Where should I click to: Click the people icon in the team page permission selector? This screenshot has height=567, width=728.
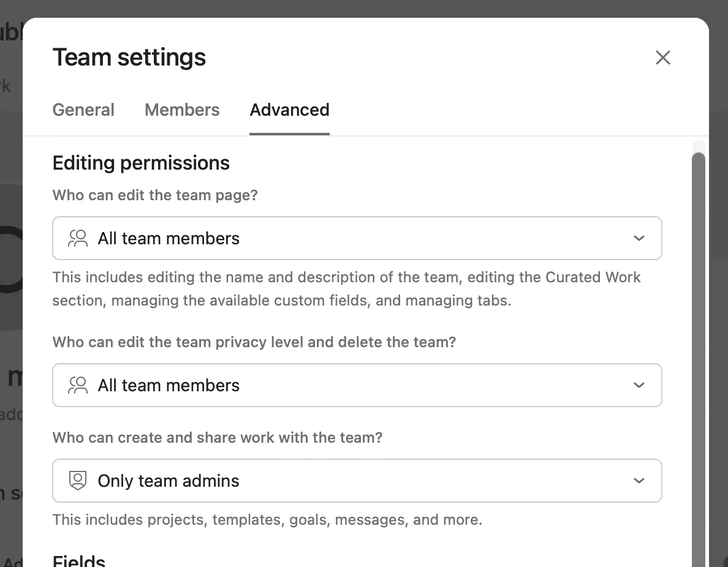78,238
